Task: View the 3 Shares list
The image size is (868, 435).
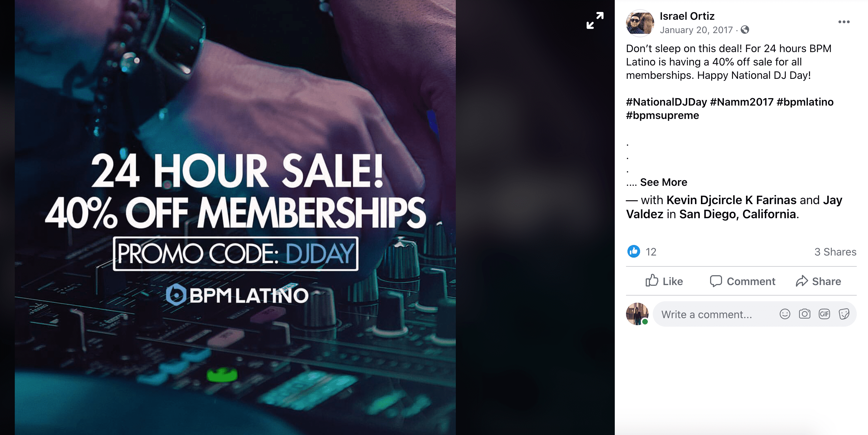Action: tap(835, 252)
